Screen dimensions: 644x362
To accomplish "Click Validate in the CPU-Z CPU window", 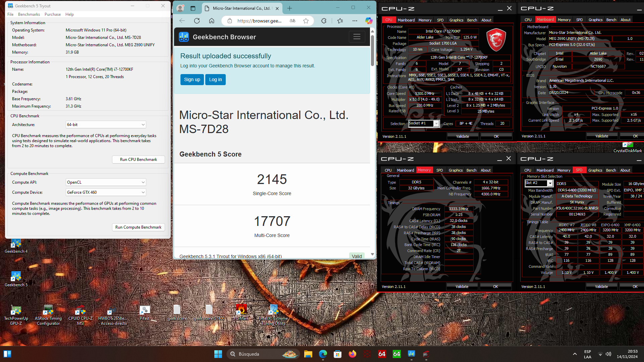I will (463, 136).
